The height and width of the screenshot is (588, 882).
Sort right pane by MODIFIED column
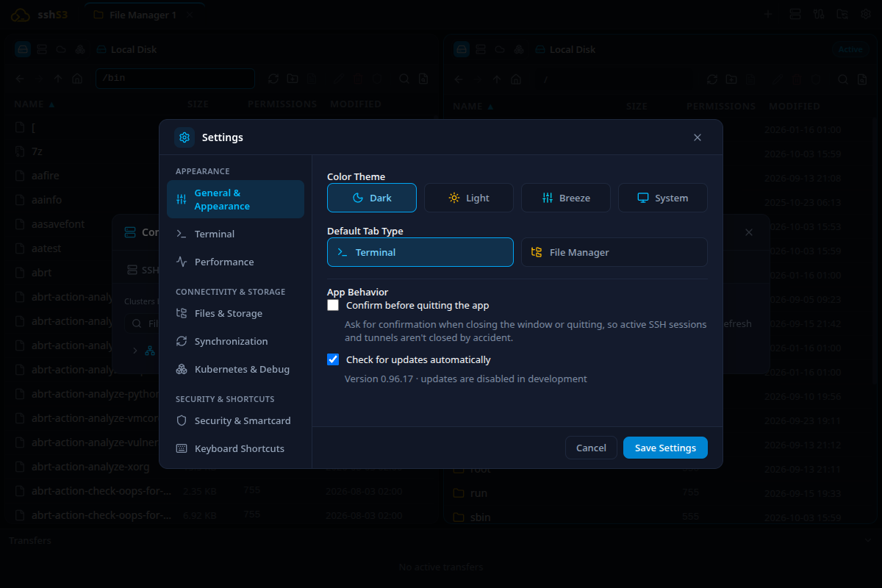795,106
